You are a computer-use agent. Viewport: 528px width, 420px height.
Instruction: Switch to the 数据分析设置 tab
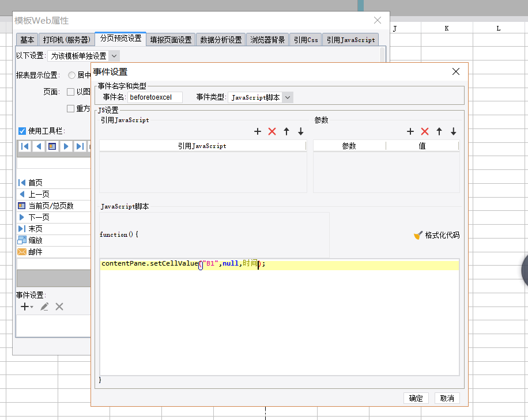point(221,40)
